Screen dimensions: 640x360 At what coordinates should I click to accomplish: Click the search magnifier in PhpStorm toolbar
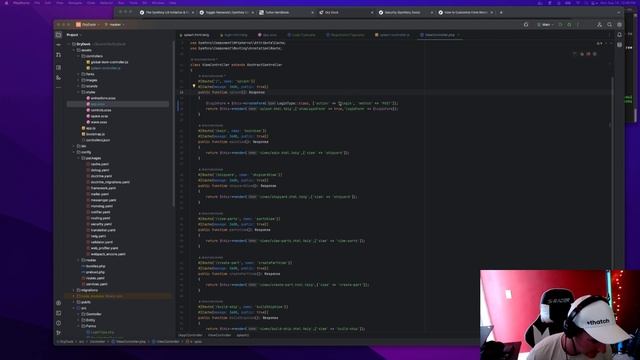tap(609, 25)
